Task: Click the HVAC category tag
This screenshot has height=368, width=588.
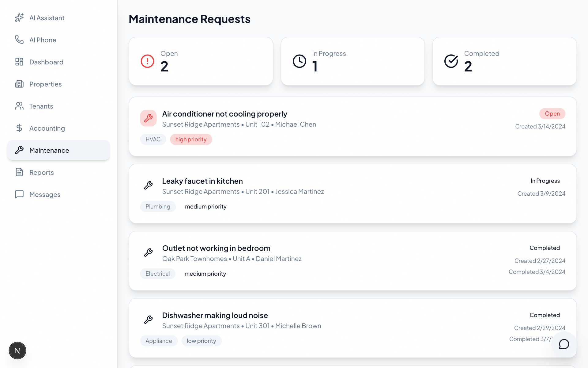Action: click(153, 140)
